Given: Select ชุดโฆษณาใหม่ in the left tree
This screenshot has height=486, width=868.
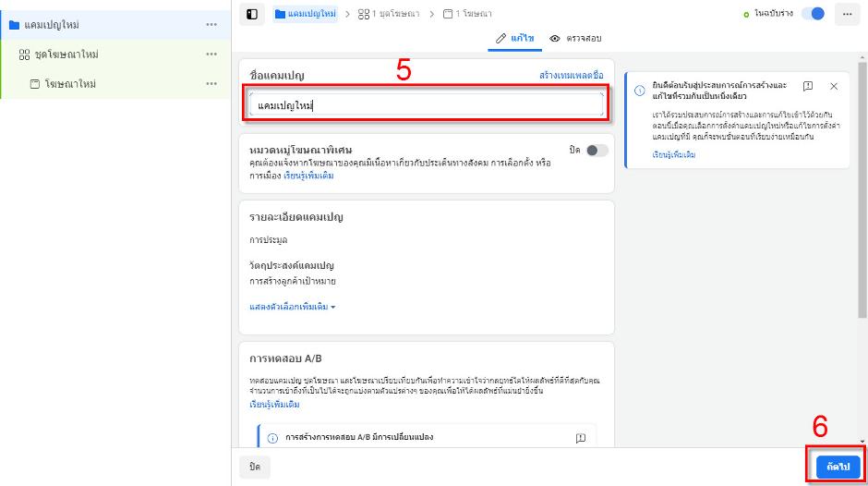Looking at the screenshot, I should coord(66,55).
